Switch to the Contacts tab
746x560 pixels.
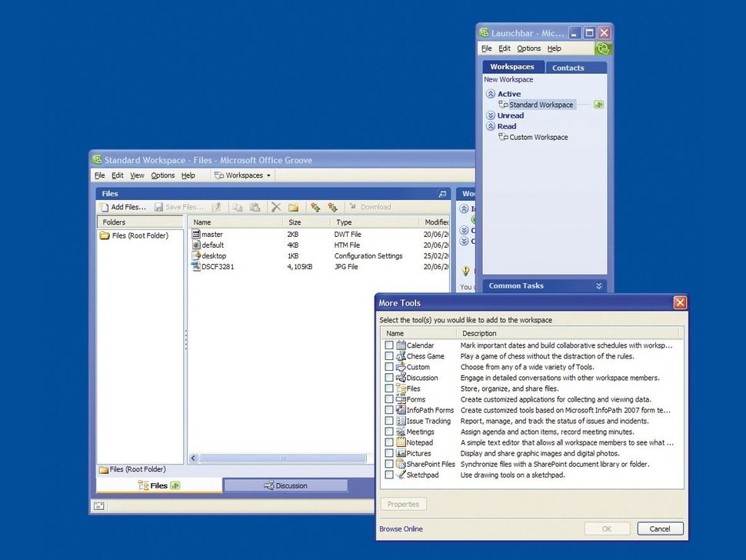click(568, 67)
